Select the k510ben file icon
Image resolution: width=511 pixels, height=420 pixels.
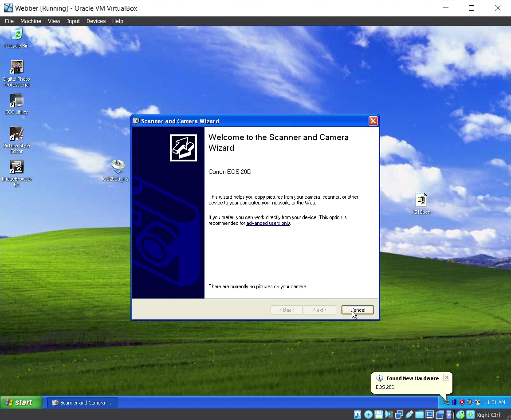[421, 200]
